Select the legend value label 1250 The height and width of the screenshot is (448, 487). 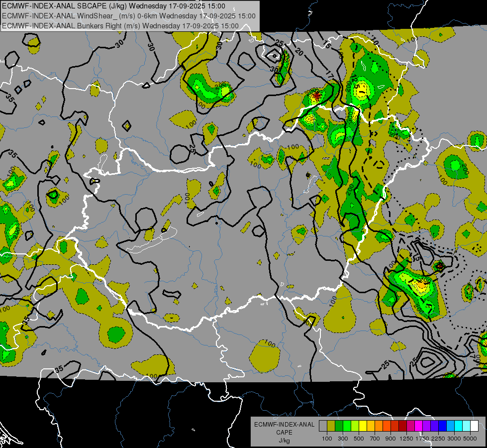(406, 439)
